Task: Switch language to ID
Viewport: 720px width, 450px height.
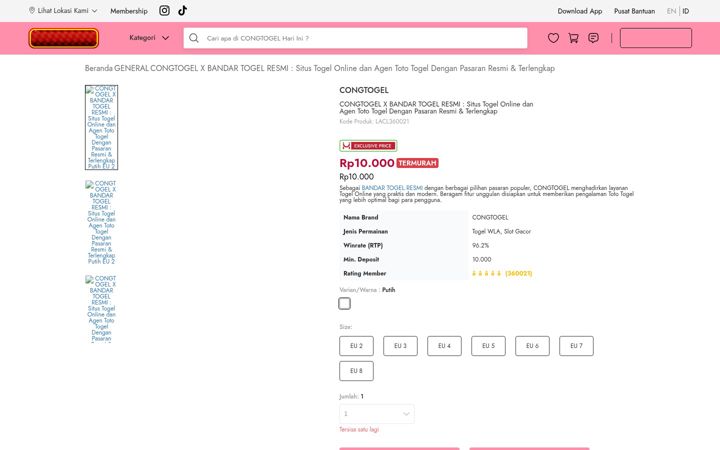Action: 686,11
